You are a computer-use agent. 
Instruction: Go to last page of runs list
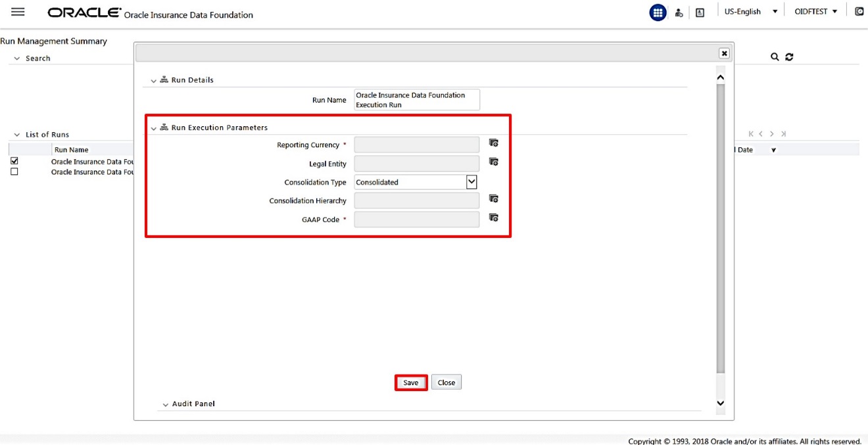tap(783, 134)
